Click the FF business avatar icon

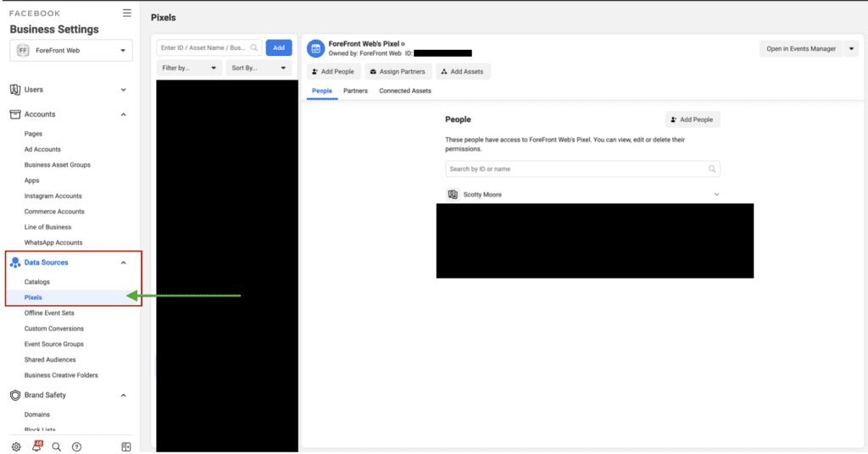coord(23,50)
